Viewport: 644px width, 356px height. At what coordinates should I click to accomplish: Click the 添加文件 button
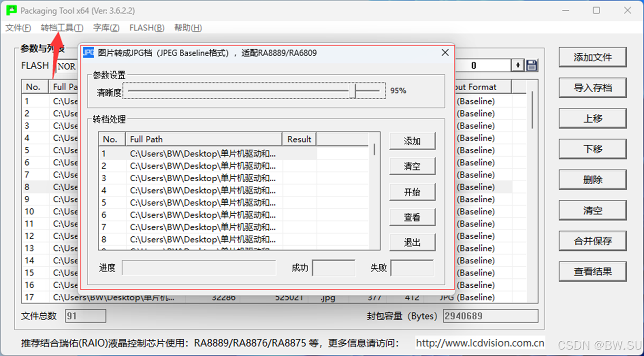592,57
